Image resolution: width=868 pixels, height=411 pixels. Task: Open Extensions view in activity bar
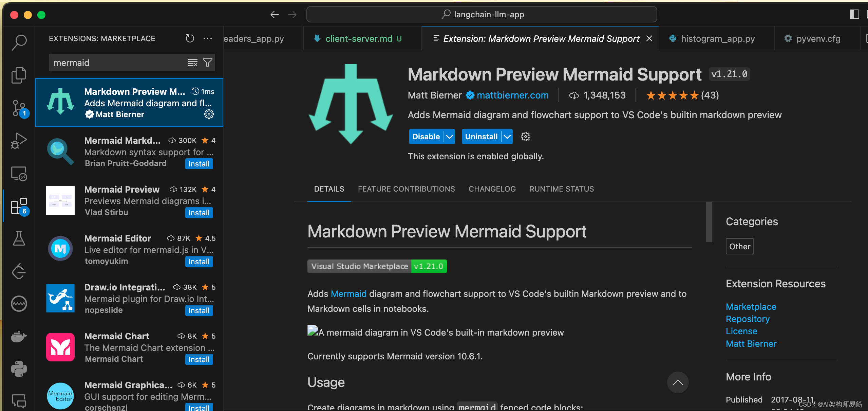tap(20, 206)
